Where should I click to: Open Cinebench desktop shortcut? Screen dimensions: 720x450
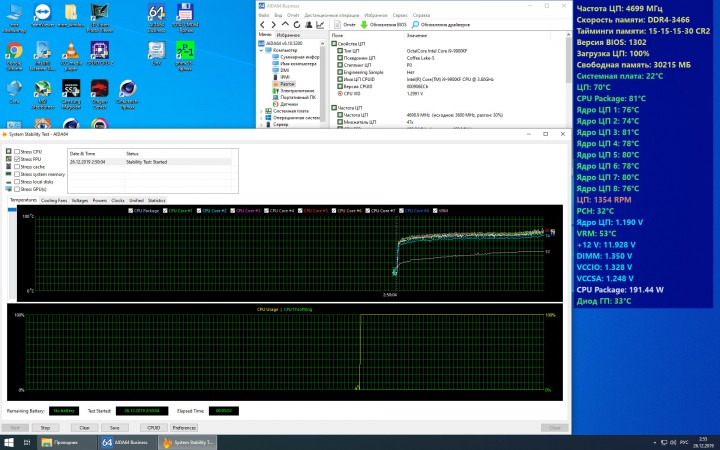point(128,95)
